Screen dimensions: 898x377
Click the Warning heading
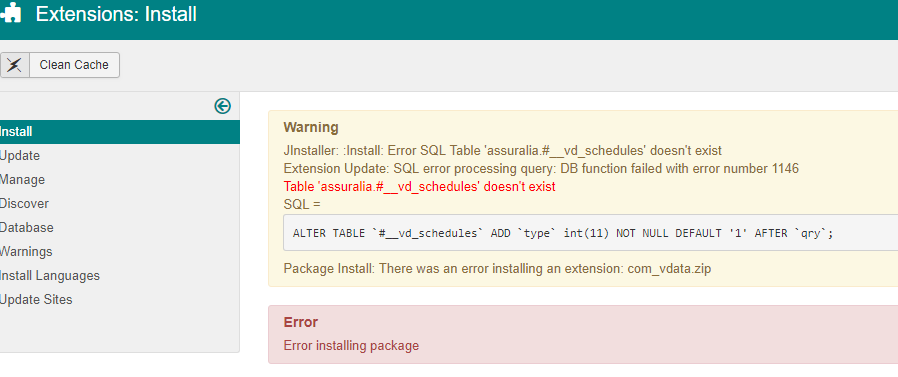tap(311, 127)
